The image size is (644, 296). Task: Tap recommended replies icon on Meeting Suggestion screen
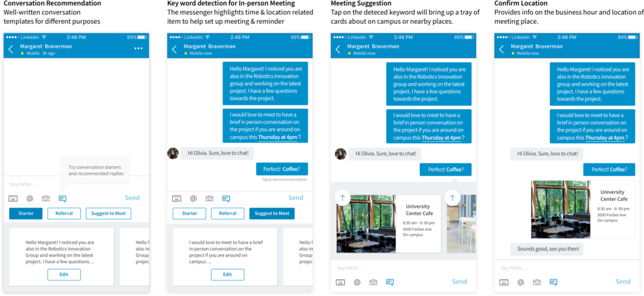[390, 282]
